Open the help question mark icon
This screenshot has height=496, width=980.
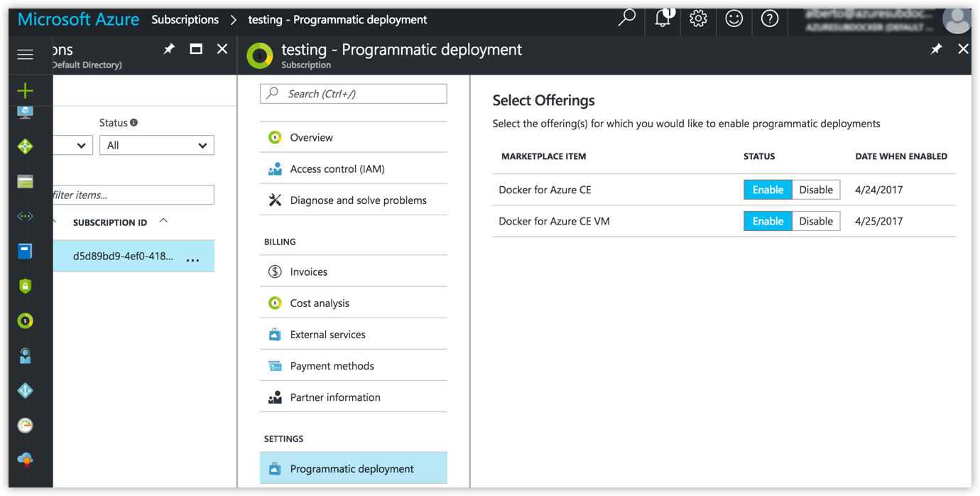coord(769,18)
